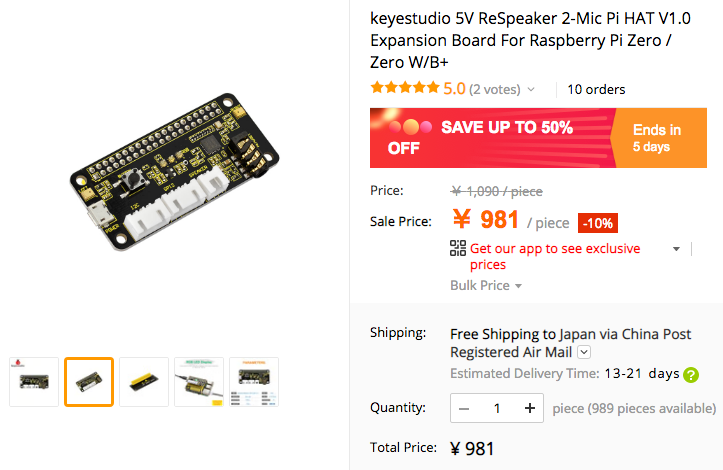This screenshot has width=723, height=470.
Task: Click the '10 orders' text
Action: pos(596,90)
